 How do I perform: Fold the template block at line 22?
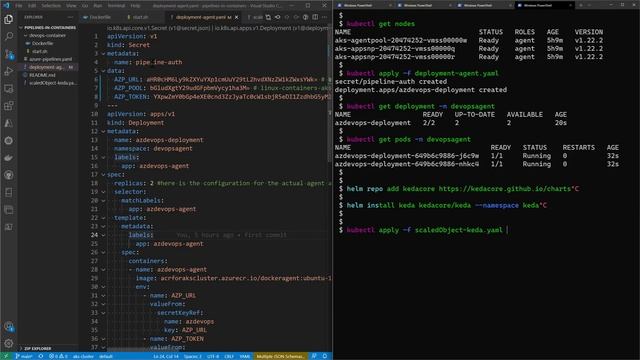[x=103, y=218]
